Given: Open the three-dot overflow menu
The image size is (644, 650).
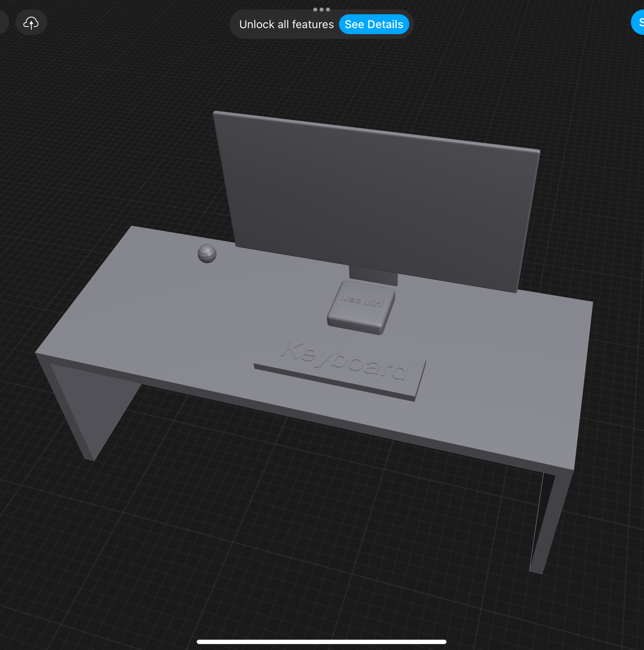Looking at the screenshot, I should coord(322,10).
